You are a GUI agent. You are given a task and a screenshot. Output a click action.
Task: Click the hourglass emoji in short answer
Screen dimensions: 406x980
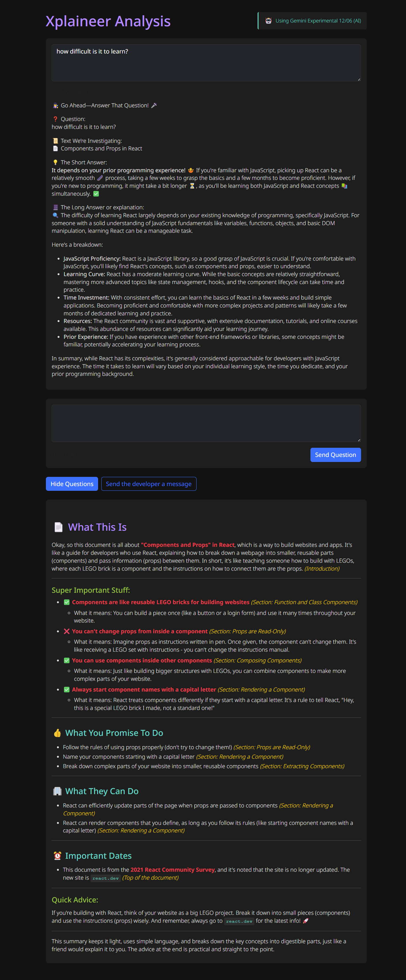click(192, 186)
